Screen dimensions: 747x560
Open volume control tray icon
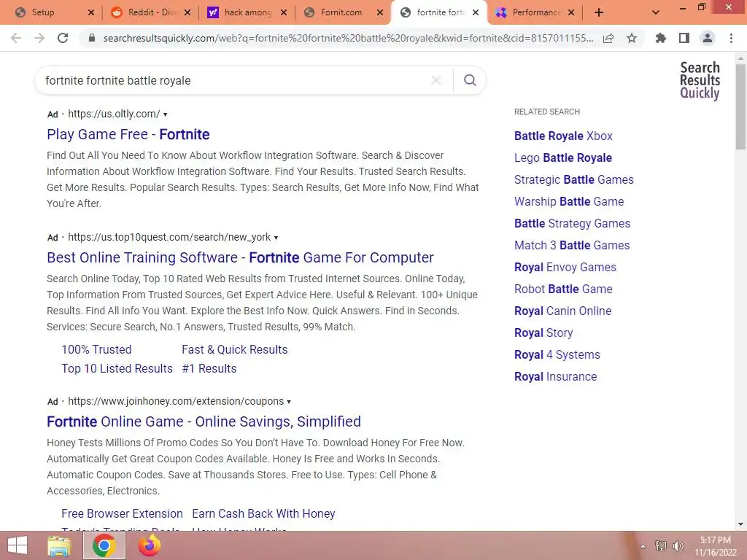pyautogui.click(x=678, y=546)
